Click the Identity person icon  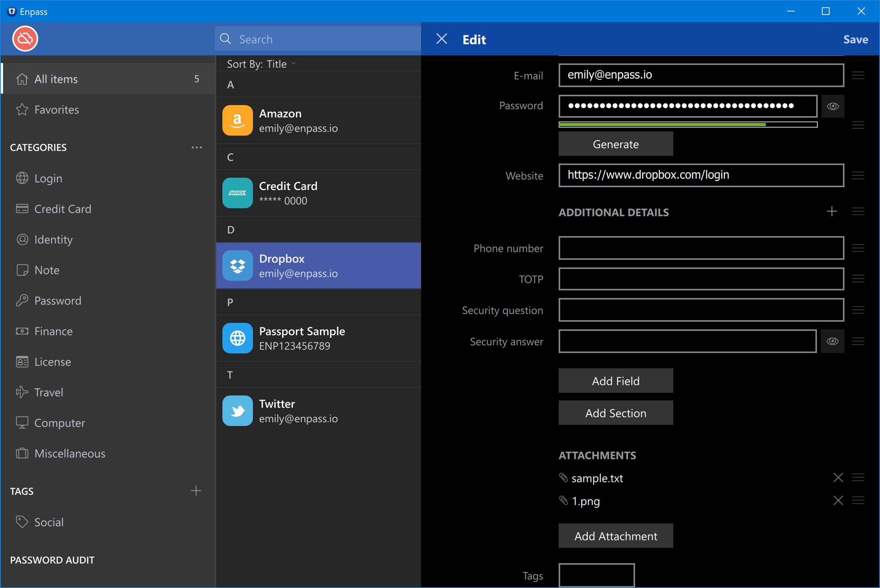[22, 239]
